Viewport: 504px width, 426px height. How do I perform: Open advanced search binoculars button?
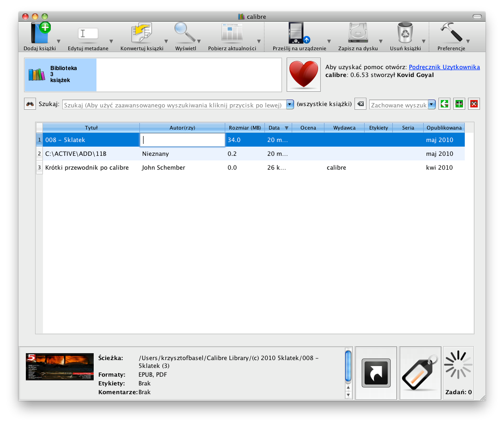(x=30, y=104)
